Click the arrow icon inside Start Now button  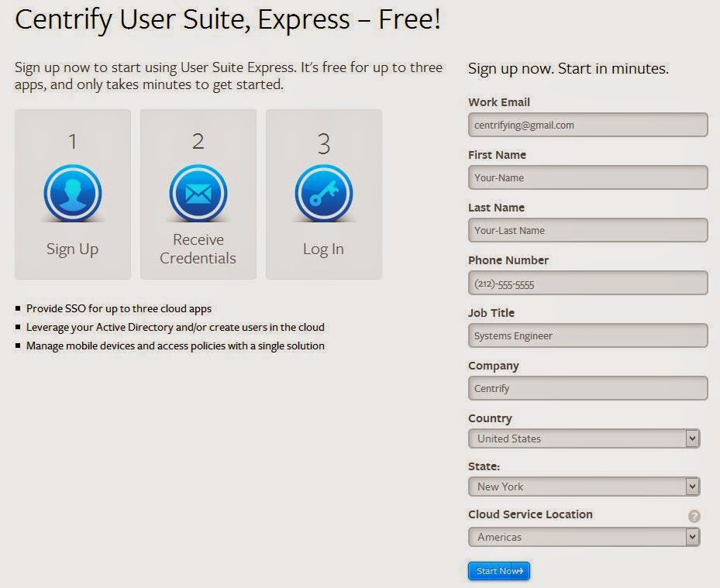(519, 570)
